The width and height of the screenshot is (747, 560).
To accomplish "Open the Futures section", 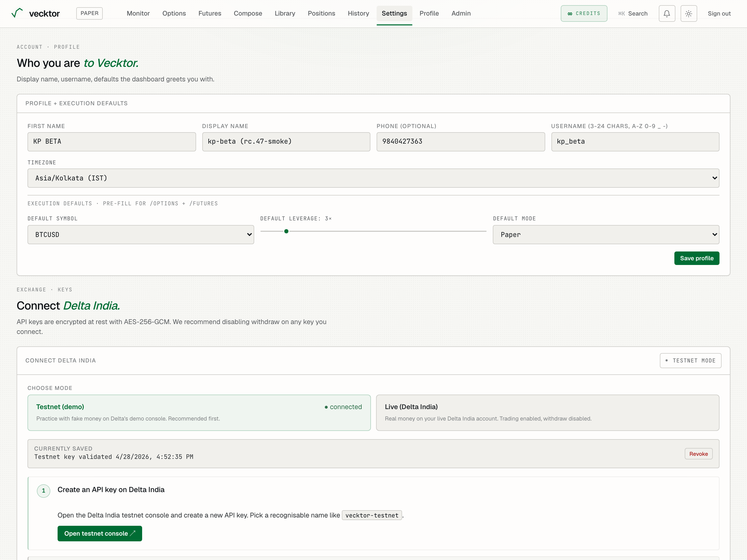I will click(x=210, y=13).
